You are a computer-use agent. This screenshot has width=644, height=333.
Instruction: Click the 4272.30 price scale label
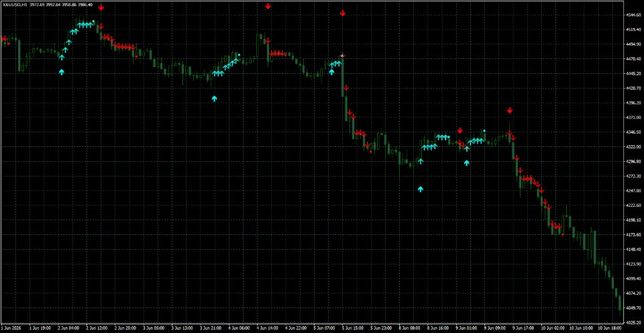coord(634,177)
